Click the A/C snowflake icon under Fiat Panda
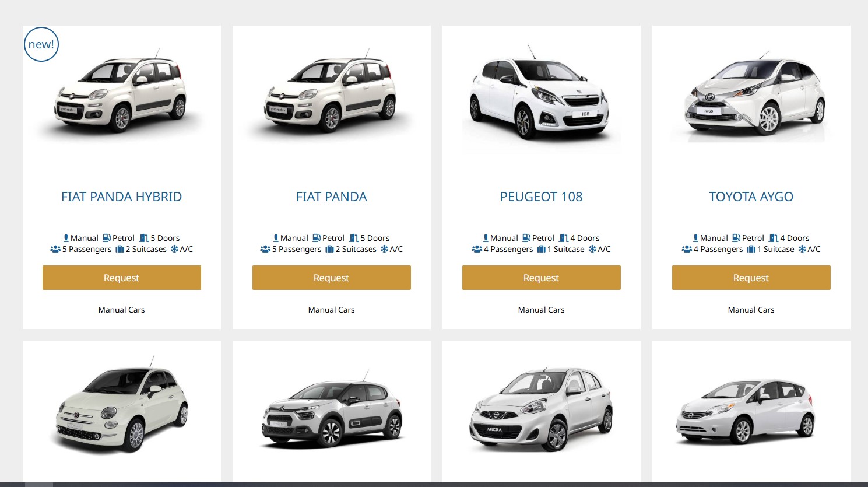This screenshot has width=868, height=487. pyautogui.click(x=384, y=249)
